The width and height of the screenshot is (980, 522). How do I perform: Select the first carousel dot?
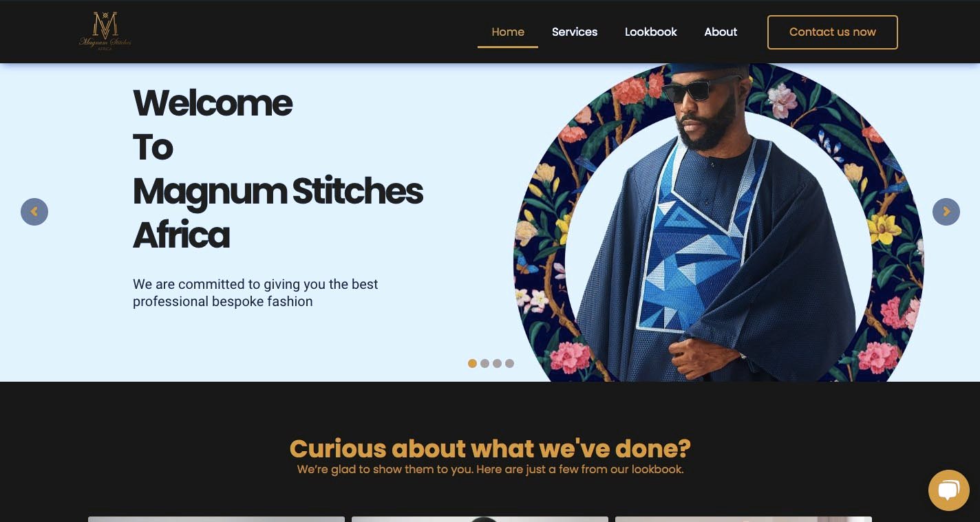pyautogui.click(x=472, y=364)
